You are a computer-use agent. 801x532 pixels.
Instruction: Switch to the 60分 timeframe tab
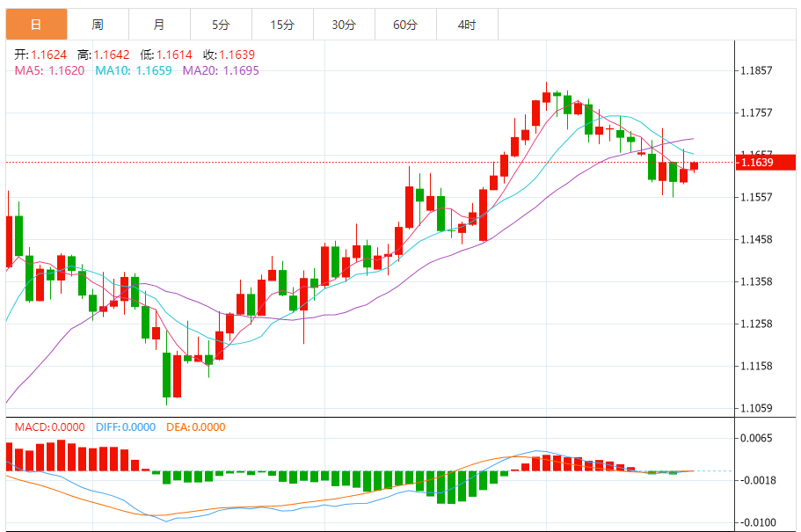tap(405, 24)
